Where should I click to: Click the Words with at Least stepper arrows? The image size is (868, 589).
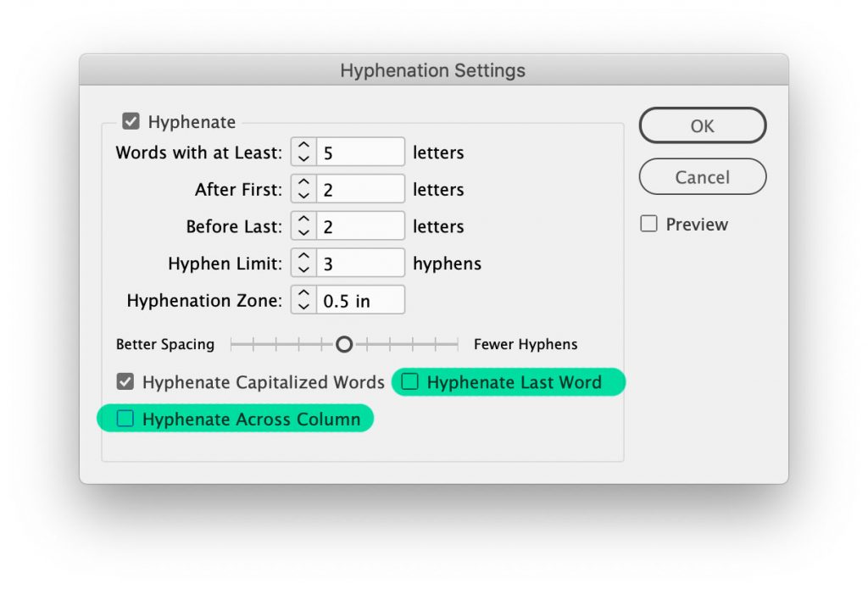pos(304,153)
